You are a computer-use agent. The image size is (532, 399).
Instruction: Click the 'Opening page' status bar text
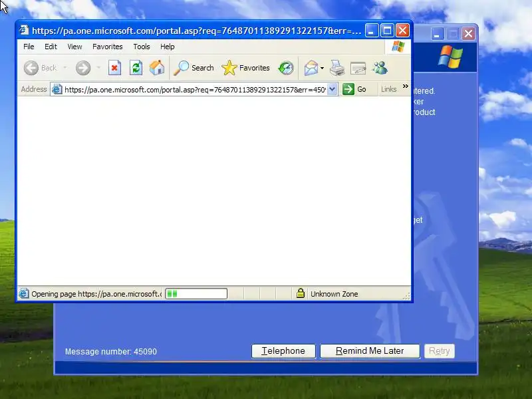pyautogui.click(x=96, y=294)
